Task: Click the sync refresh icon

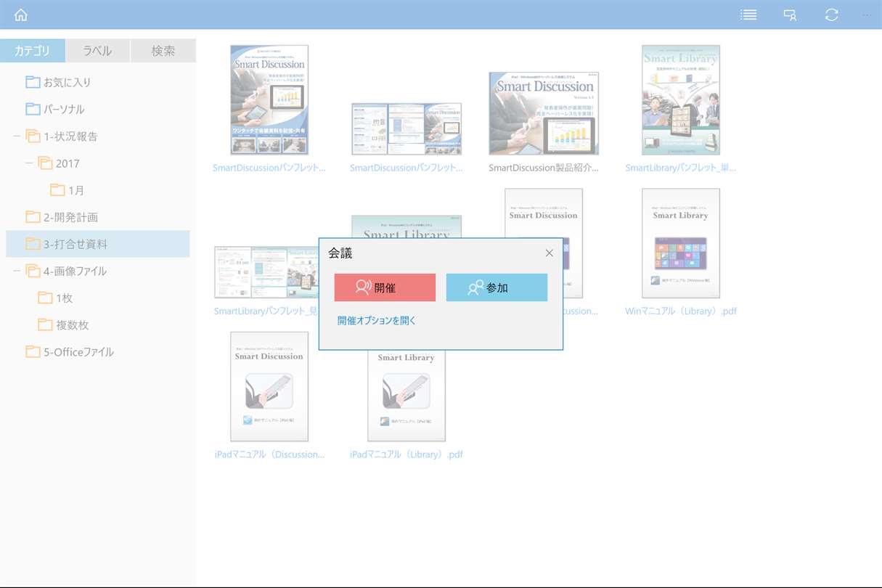Action: (832, 15)
